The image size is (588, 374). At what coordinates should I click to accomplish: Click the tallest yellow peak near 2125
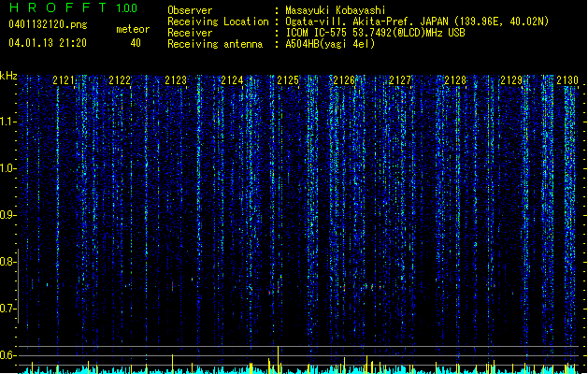click(x=279, y=359)
